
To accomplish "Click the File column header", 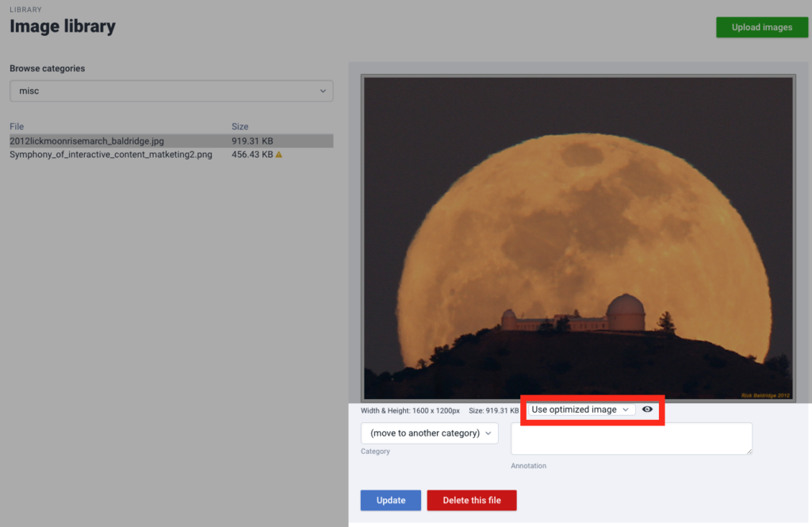I will click(17, 126).
